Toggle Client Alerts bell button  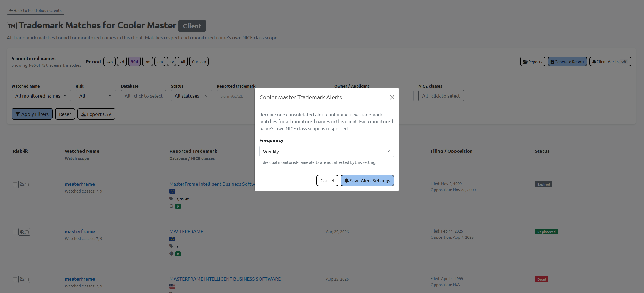coord(610,62)
